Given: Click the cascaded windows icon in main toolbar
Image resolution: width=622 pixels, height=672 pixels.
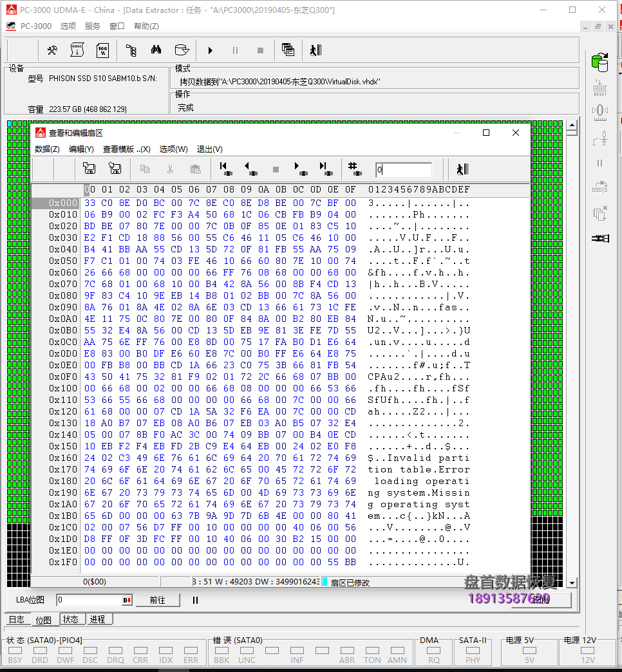Looking at the screenshot, I should click(288, 50).
